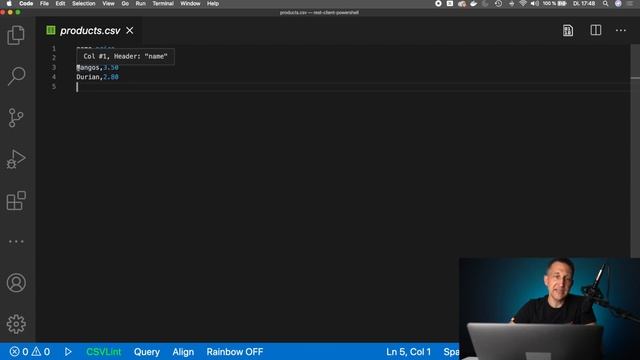
Task: Open the Code application menu
Action: coord(26,4)
